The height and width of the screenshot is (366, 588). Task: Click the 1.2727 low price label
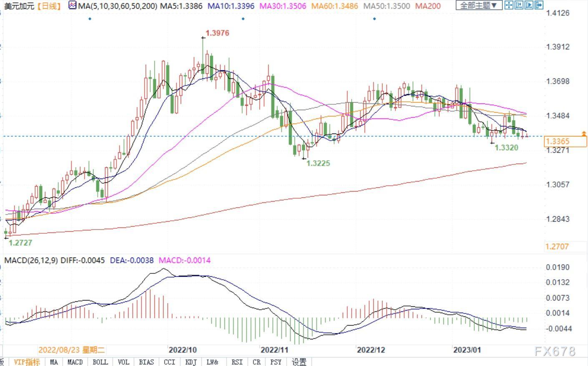20,242
